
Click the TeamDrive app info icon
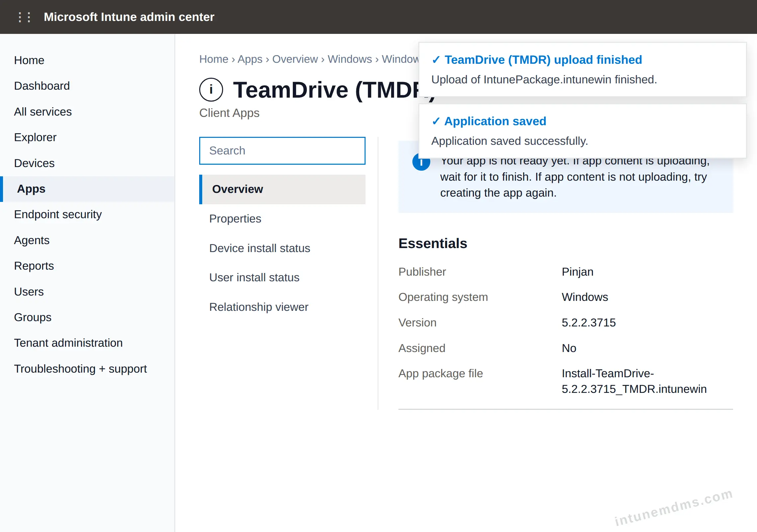pyautogui.click(x=211, y=90)
